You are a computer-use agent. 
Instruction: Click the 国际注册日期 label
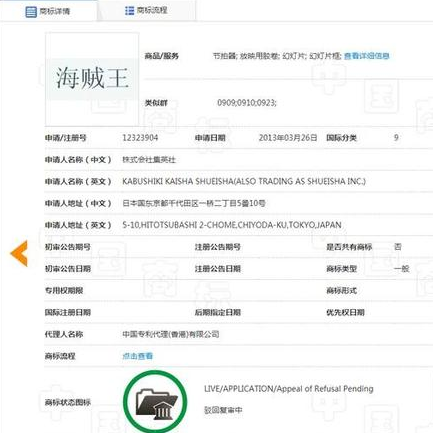coord(68,312)
